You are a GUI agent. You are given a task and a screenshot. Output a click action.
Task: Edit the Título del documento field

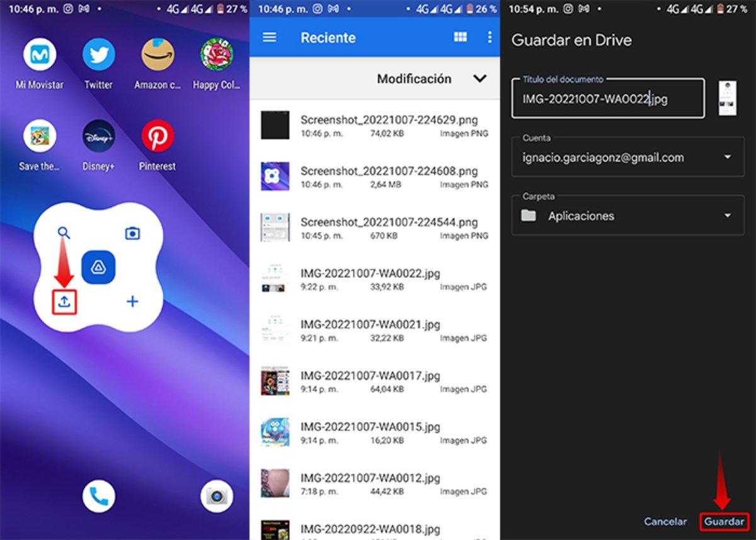click(608, 98)
